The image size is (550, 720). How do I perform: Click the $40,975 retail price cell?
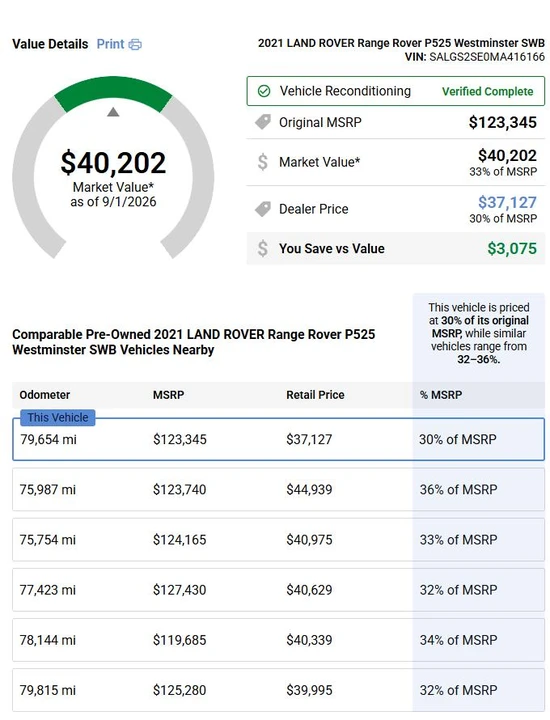(x=309, y=540)
